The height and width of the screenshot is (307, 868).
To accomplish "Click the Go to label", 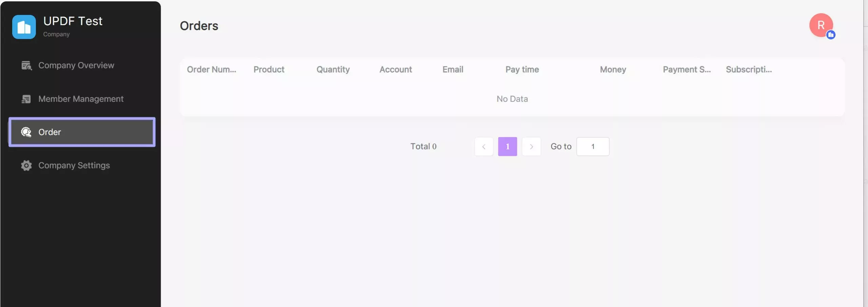I will [561, 146].
